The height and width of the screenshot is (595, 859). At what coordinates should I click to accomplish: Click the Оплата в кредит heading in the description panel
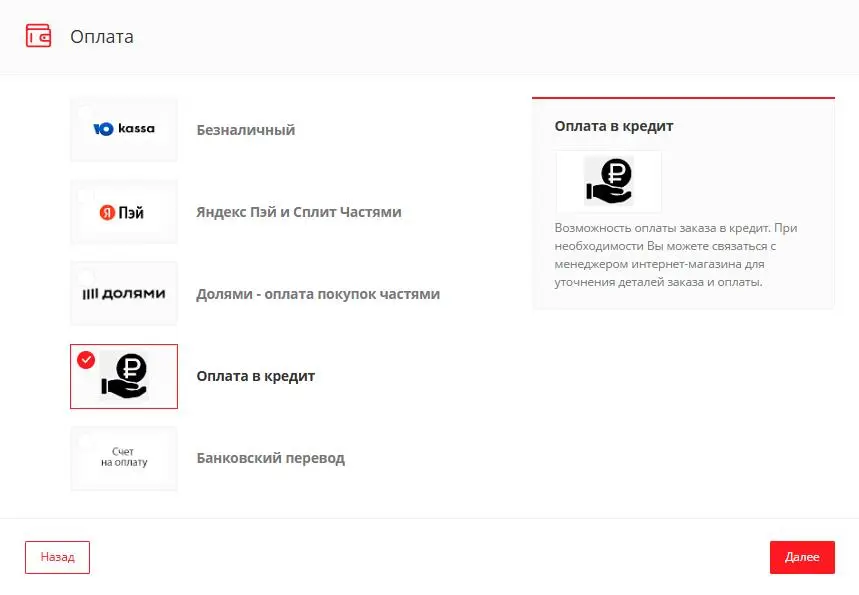614,126
